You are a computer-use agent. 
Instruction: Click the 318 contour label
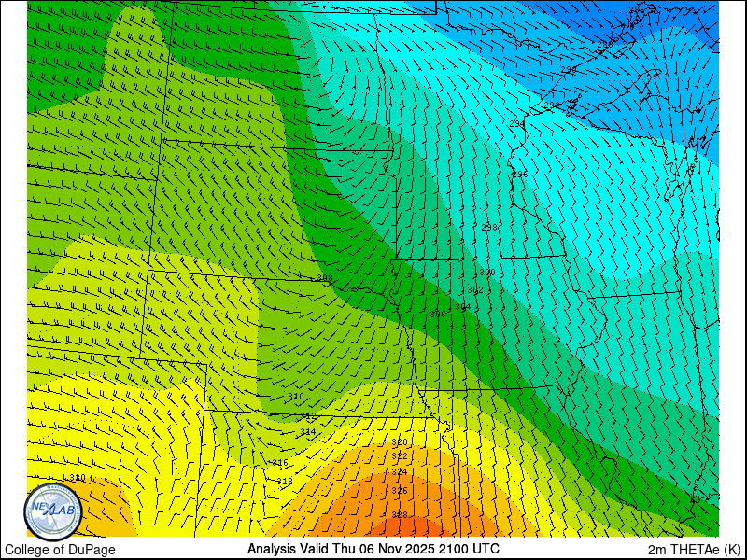(285, 482)
